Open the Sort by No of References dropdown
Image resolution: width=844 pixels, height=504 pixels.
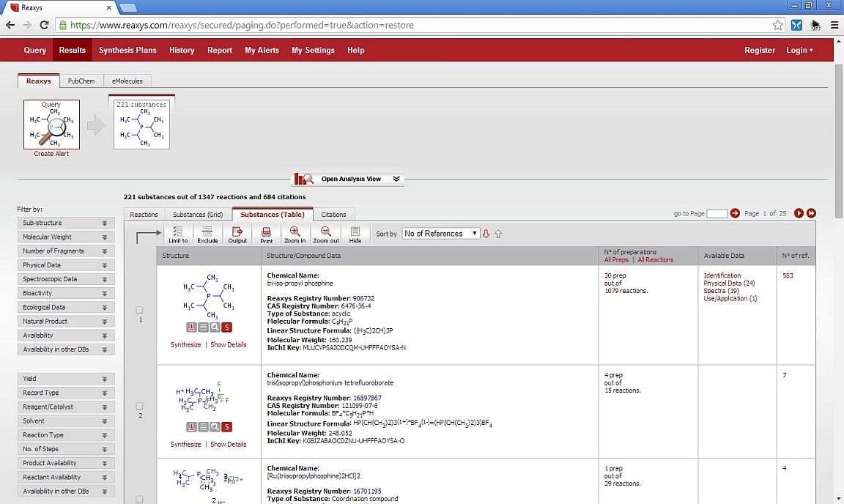click(x=440, y=233)
